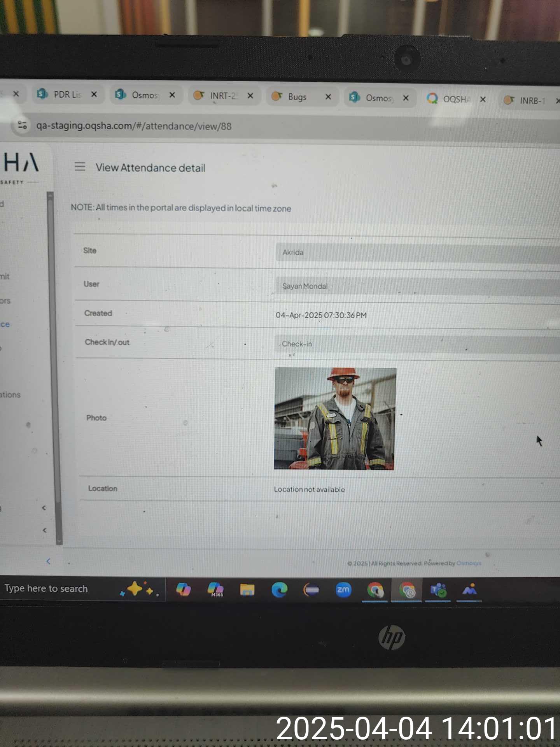Screen dimensions: 560x747
Task: Open Zoom from the taskbar
Action: 343,590
